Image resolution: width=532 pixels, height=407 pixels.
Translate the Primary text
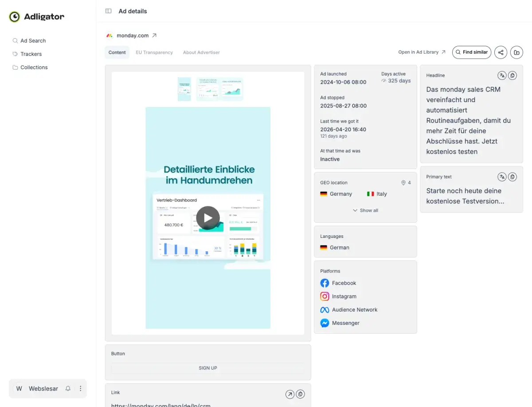pos(502,177)
